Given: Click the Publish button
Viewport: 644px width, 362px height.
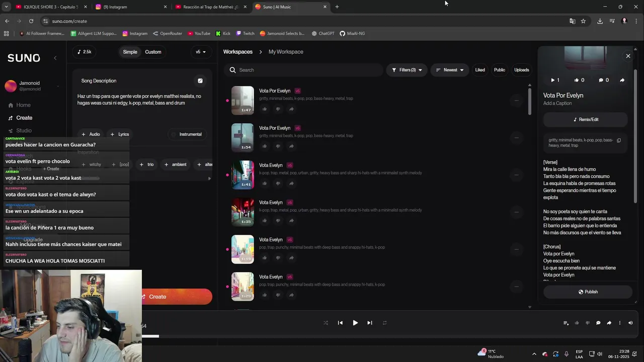Looking at the screenshot, I should click(x=588, y=292).
